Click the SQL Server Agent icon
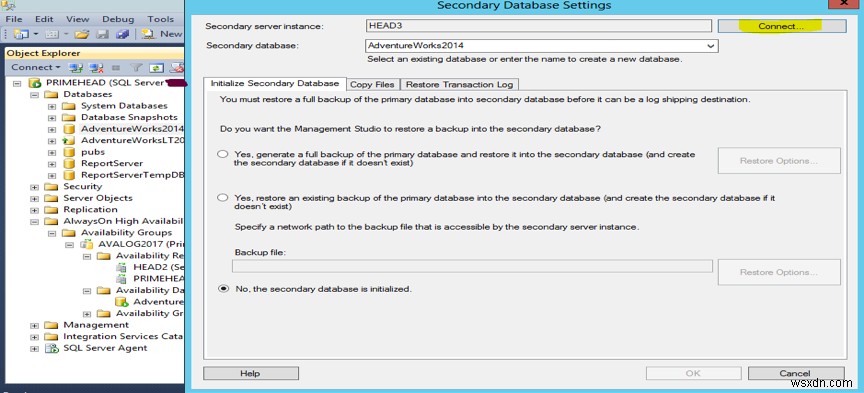 coord(51,348)
